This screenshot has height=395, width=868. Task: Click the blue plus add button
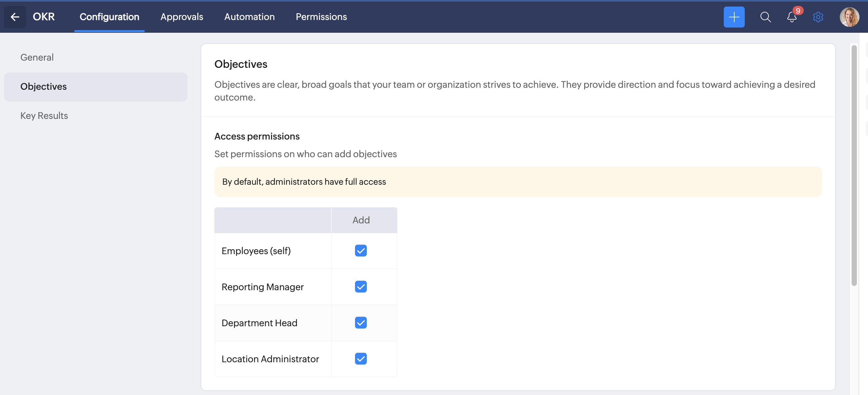tap(734, 17)
